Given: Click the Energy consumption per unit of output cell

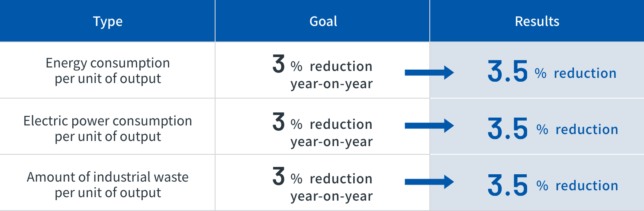Looking at the screenshot, I should tap(107, 70).
